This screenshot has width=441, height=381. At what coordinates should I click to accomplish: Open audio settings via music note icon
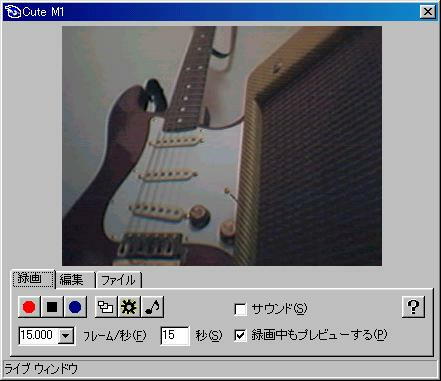click(x=152, y=307)
